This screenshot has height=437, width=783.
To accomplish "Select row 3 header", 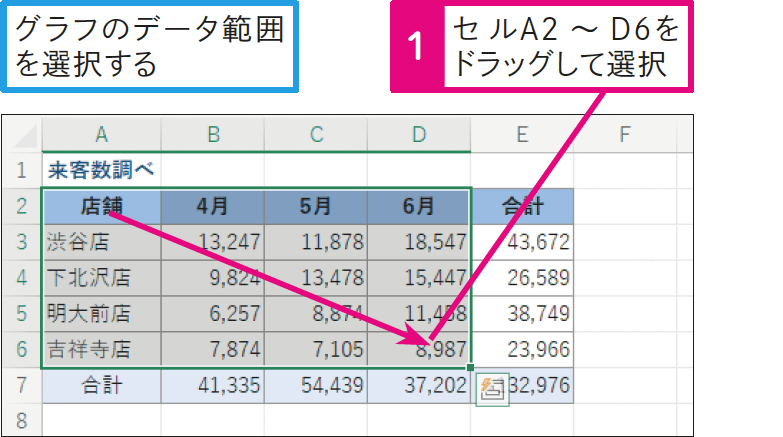I will tap(22, 242).
